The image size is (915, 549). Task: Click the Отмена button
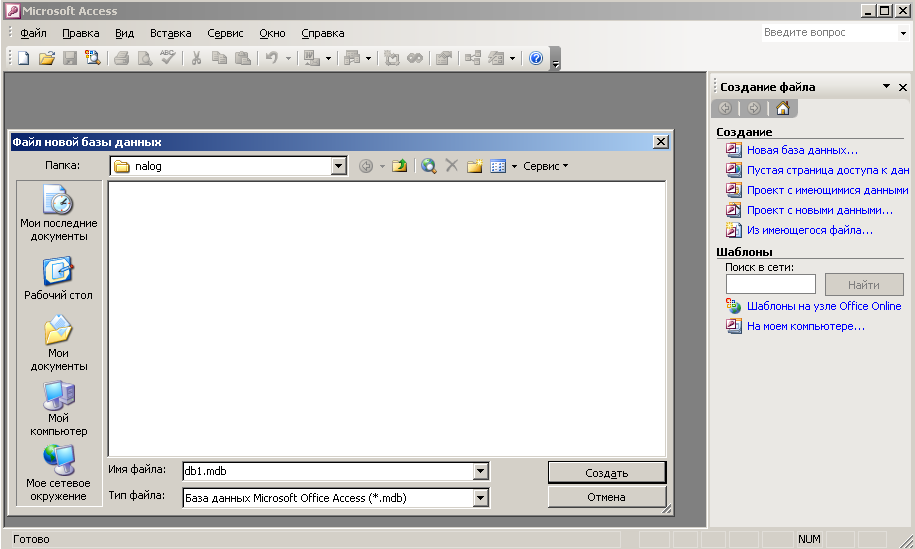click(607, 497)
